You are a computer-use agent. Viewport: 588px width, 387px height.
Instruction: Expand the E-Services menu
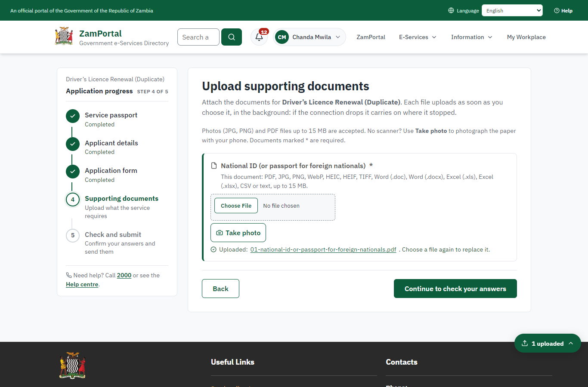[x=418, y=37]
